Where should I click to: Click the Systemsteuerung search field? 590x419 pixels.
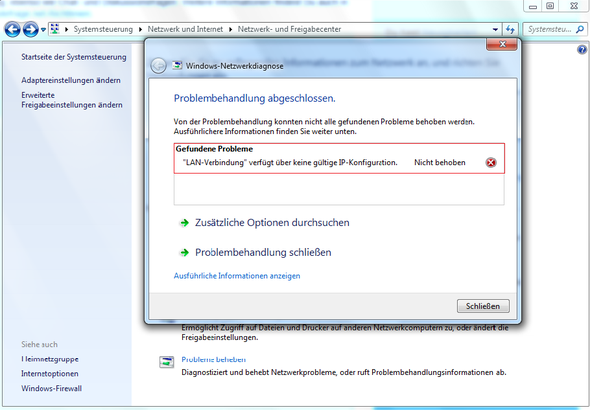coord(549,29)
